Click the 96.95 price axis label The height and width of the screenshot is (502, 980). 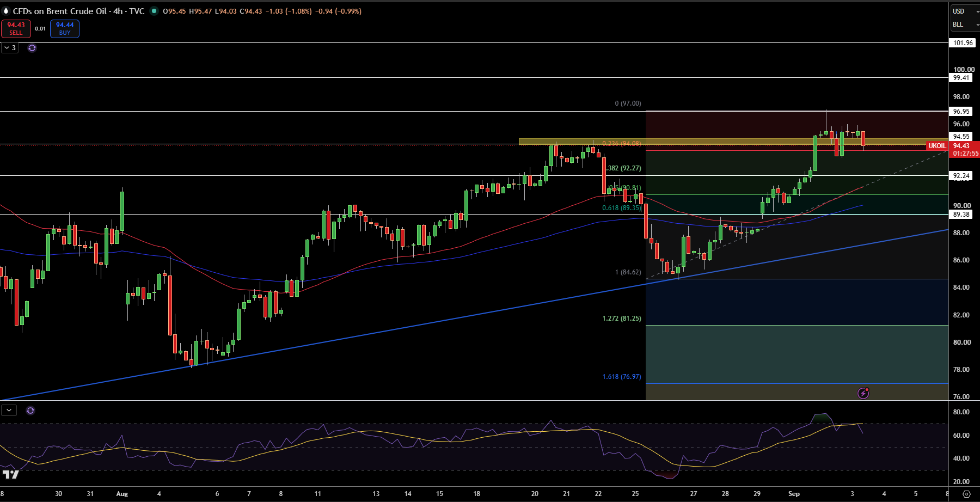(x=961, y=112)
